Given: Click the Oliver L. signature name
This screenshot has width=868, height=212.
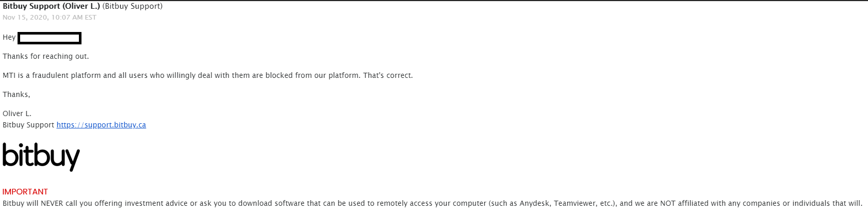Looking at the screenshot, I should [17, 113].
